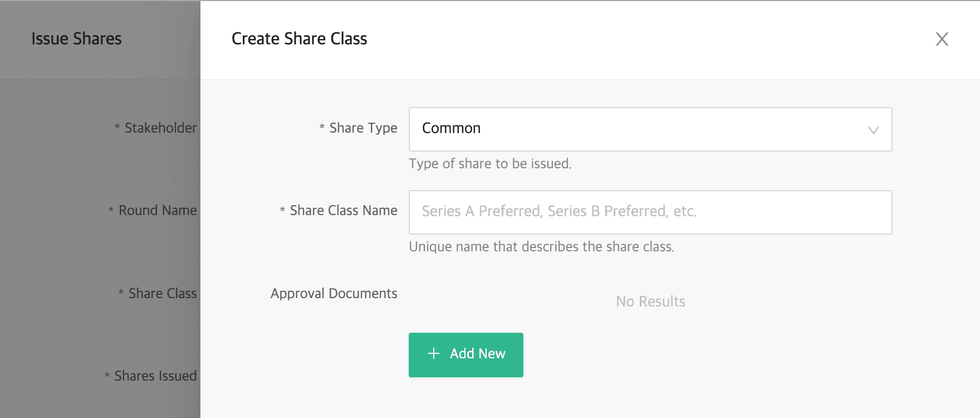The height and width of the screenshot is (418, 980).
Task: Click the 'Type of share to be issued' hint
Action: pos(490,164)
